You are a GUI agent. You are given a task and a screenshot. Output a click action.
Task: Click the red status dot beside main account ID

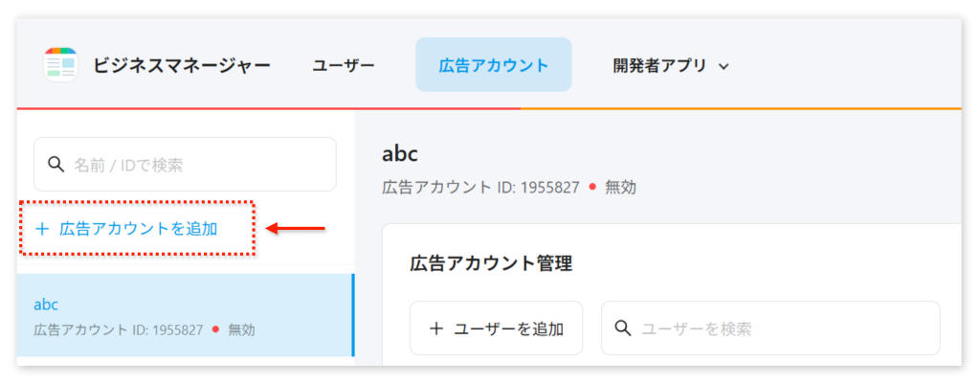click(592, 187)
